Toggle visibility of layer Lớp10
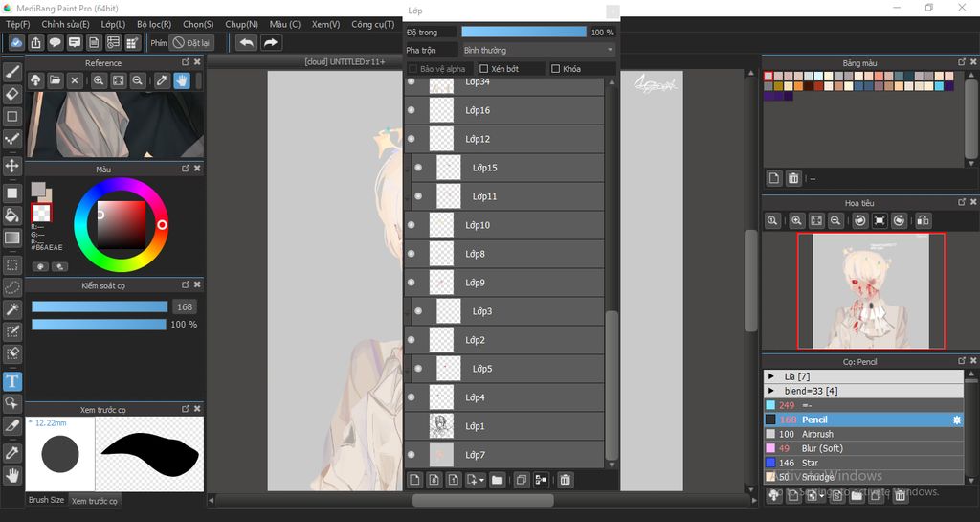Viewport: 980px width, 522px height. [x=412, y=225]
